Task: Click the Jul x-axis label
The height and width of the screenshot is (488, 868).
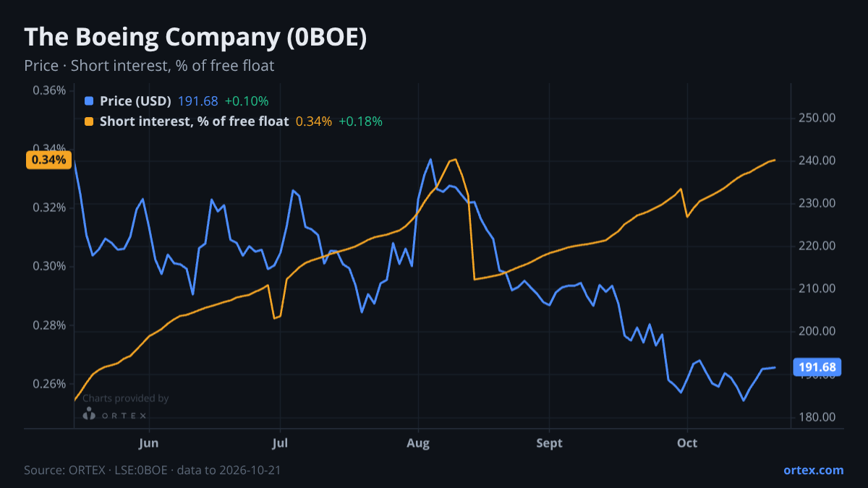Action: click(x=280, y=442)
